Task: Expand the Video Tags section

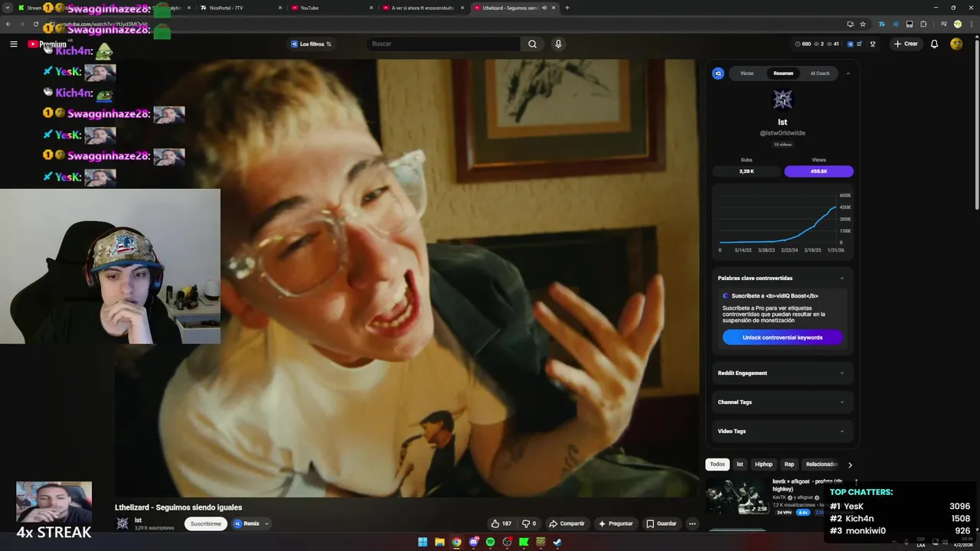Action: 781,431
